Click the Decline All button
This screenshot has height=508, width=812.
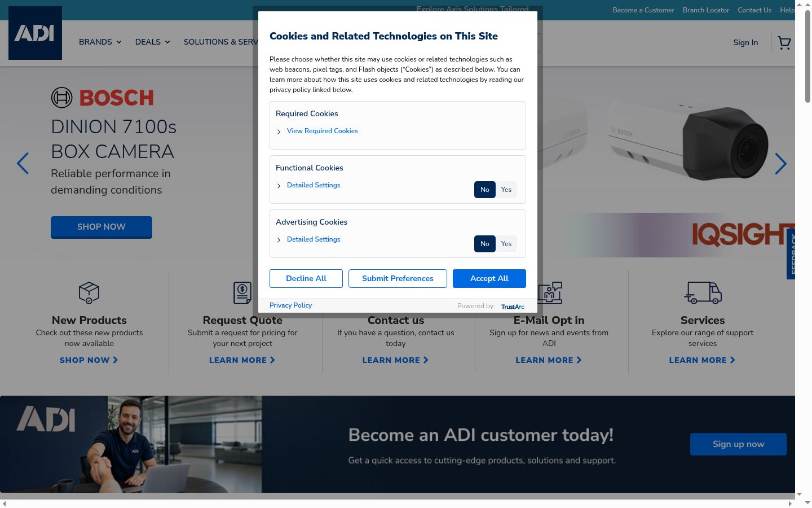(306, 278)
